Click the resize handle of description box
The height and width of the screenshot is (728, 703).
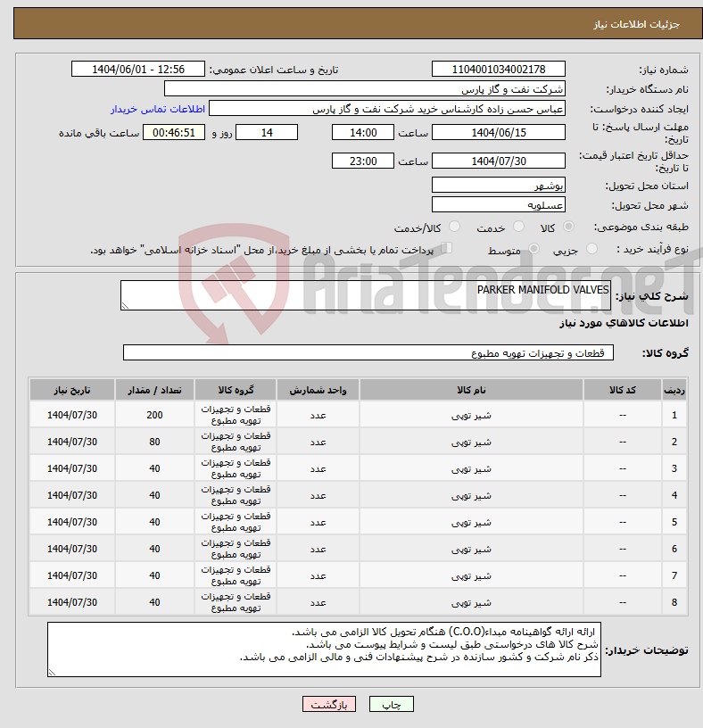(x=125, y=305)
